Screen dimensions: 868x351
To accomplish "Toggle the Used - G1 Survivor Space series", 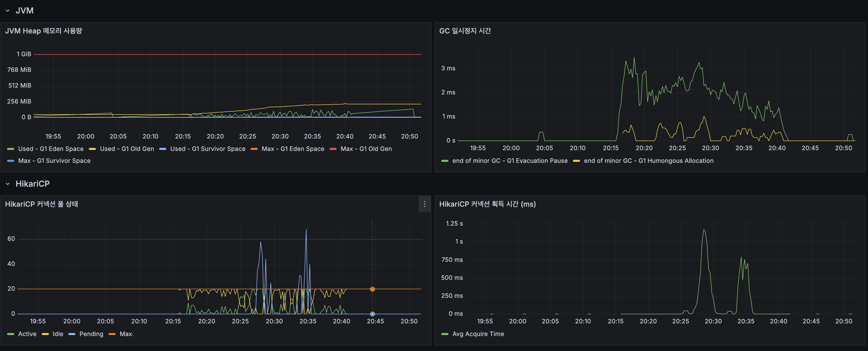I will 208,148.
